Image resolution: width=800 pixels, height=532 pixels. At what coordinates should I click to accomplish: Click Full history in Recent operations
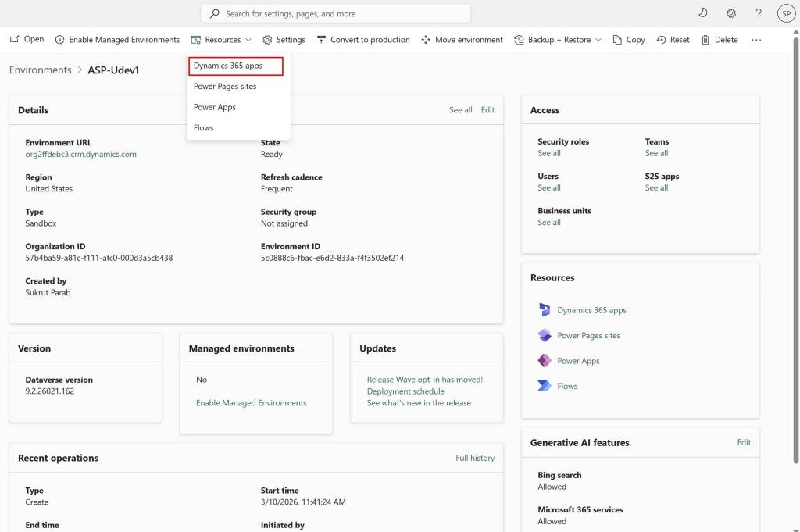coord(475,458)
